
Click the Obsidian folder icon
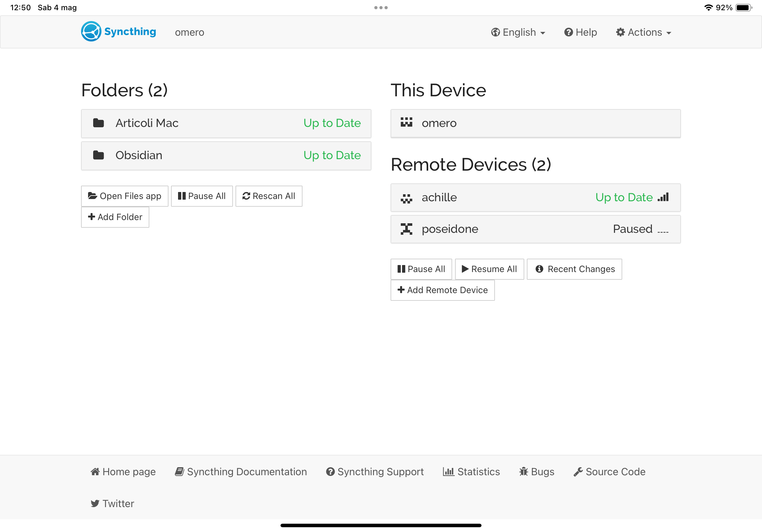[98, 155]
